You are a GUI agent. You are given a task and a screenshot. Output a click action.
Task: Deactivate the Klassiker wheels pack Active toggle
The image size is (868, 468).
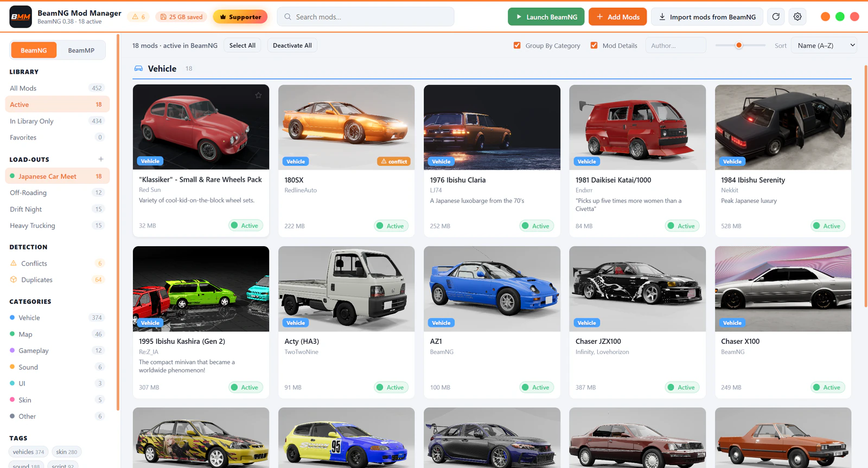click(245, 226)
